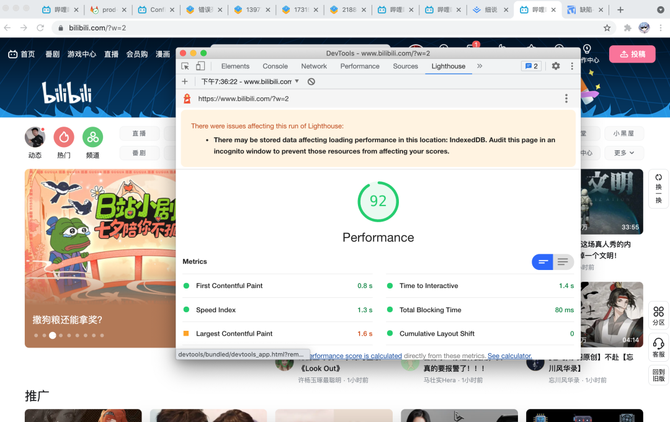Click 换一换 refresh button on right sidebar

point(658,188)
